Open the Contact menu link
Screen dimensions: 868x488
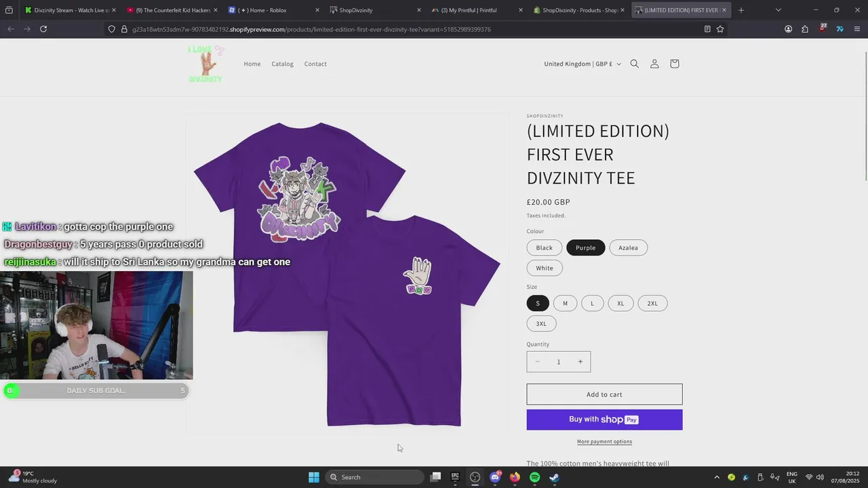[315, 64]
